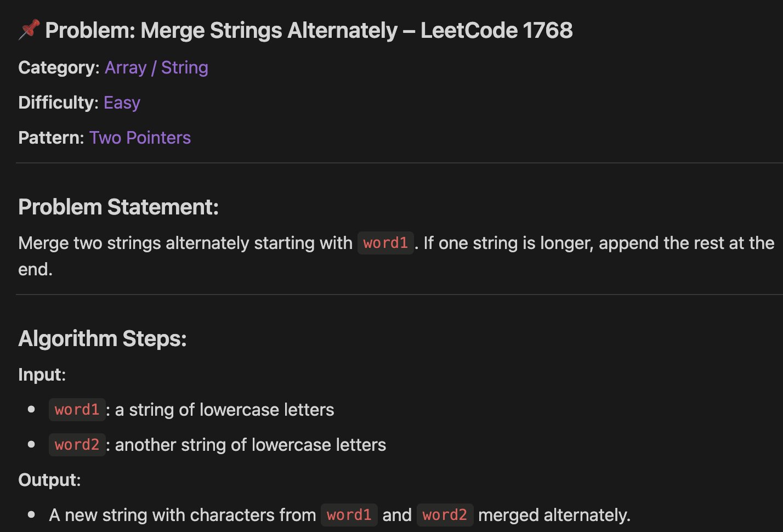
Task: Click the text 'another string of lowercase letters'
Action: (251, 445)
